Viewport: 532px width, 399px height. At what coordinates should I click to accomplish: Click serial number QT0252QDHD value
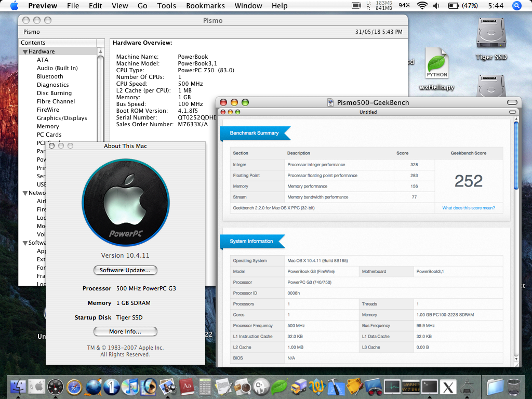point(197,117)
